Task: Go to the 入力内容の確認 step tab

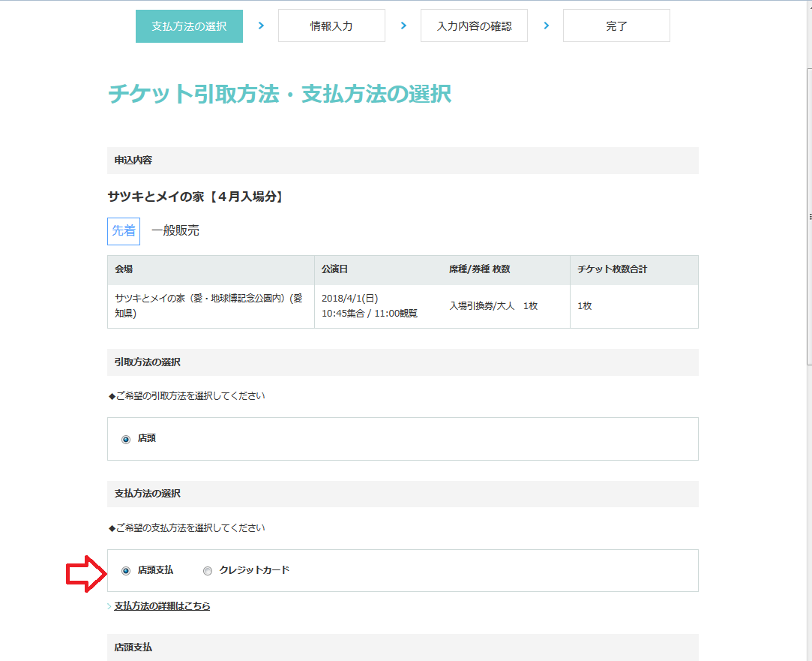Action: click(x=474, y=26)
